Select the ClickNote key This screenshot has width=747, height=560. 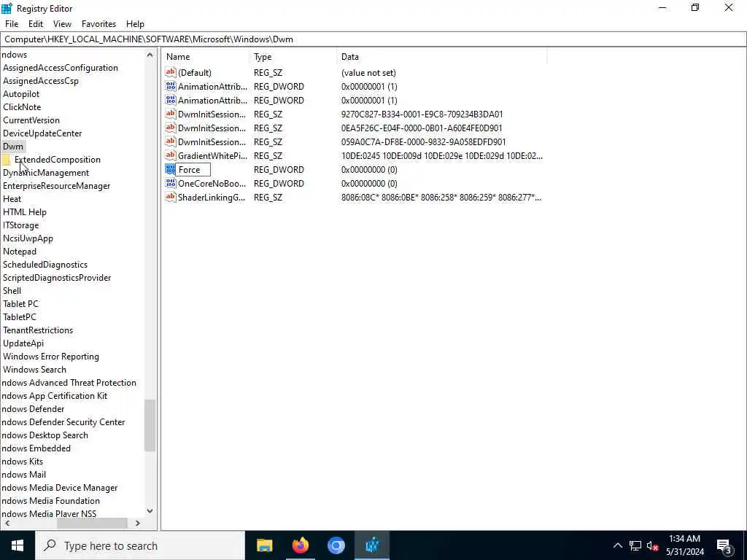click(22, 107)
